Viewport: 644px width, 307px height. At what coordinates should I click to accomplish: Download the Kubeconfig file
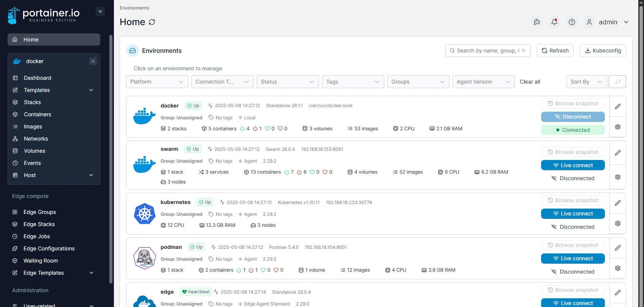point(603,51)
